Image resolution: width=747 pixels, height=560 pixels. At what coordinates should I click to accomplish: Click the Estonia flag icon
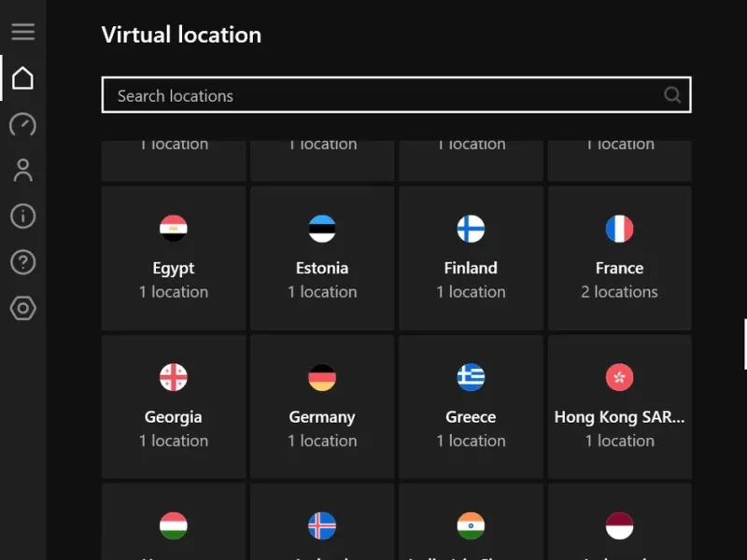(x=322, y=229)
